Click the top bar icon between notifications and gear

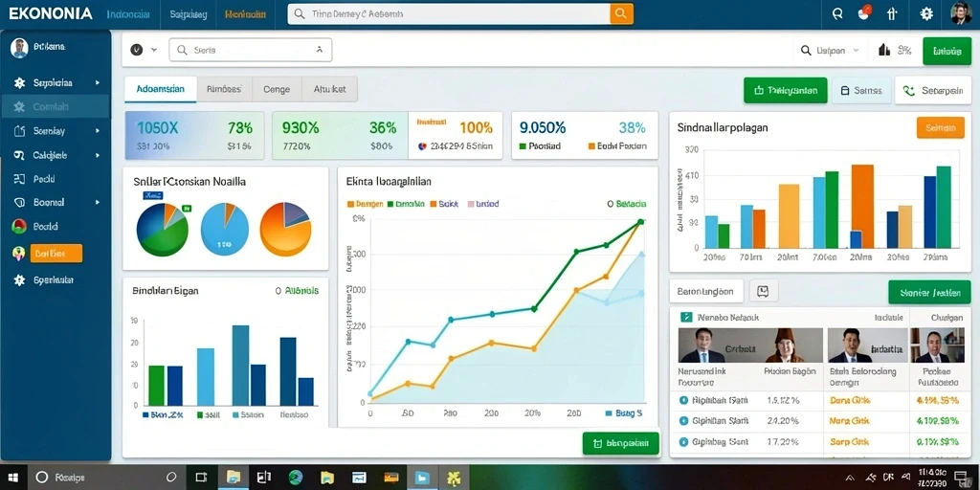click(x=893, y=13)
